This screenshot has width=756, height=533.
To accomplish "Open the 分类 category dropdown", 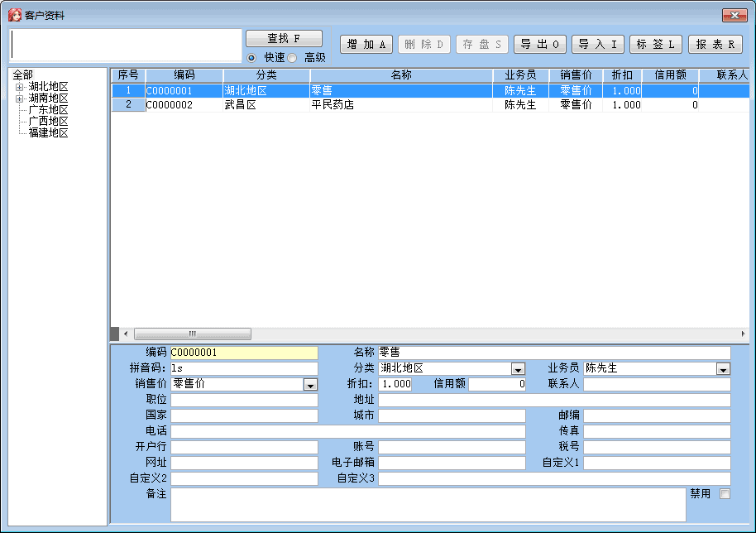I will click(x=518, y=369).
